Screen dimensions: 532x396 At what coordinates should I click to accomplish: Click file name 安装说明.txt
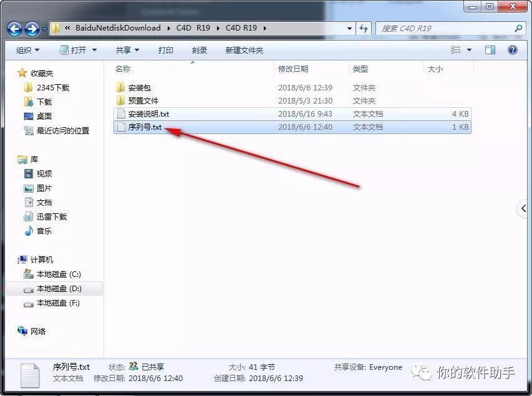148,114
